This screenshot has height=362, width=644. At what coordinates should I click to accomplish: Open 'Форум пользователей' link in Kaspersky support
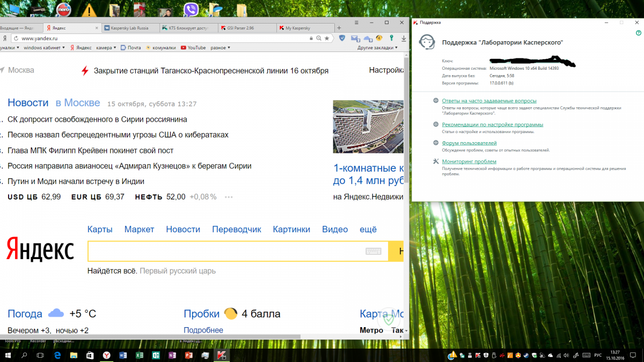(x=469, y=143)
